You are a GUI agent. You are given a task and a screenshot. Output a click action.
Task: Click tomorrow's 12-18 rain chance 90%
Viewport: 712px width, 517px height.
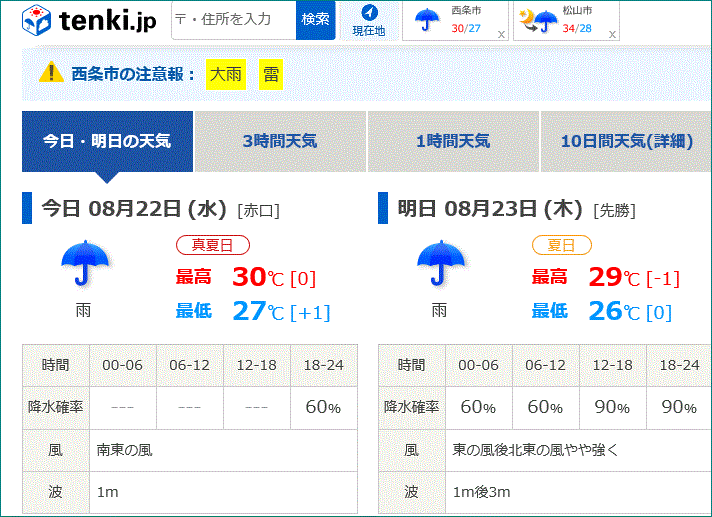tap(612, 407)
